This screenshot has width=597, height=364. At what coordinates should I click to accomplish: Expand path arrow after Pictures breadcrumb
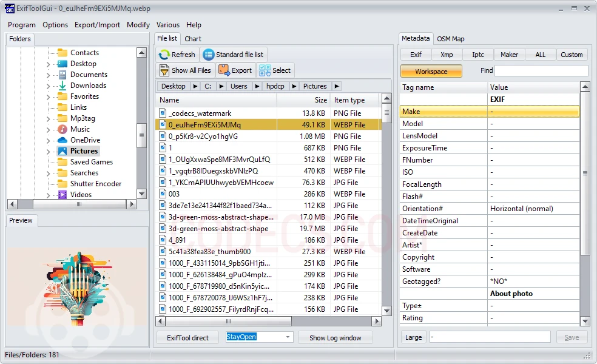tap(337, 86)
